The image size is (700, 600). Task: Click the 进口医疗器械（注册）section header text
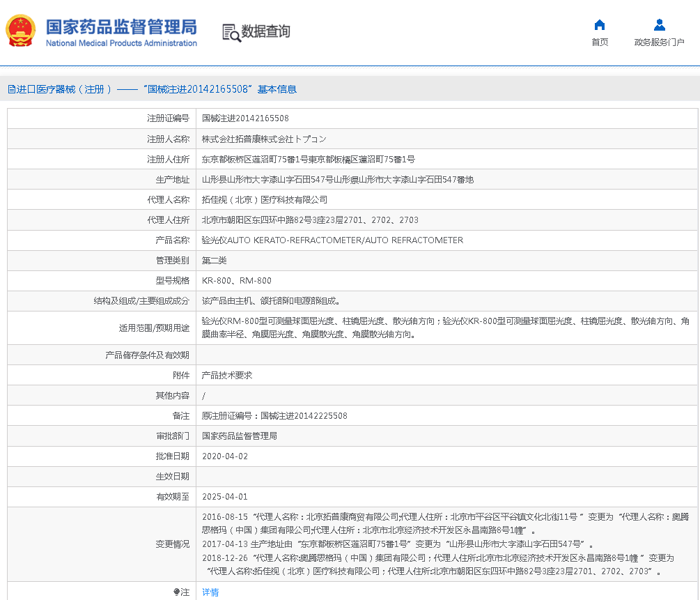[x=64, y=89]
